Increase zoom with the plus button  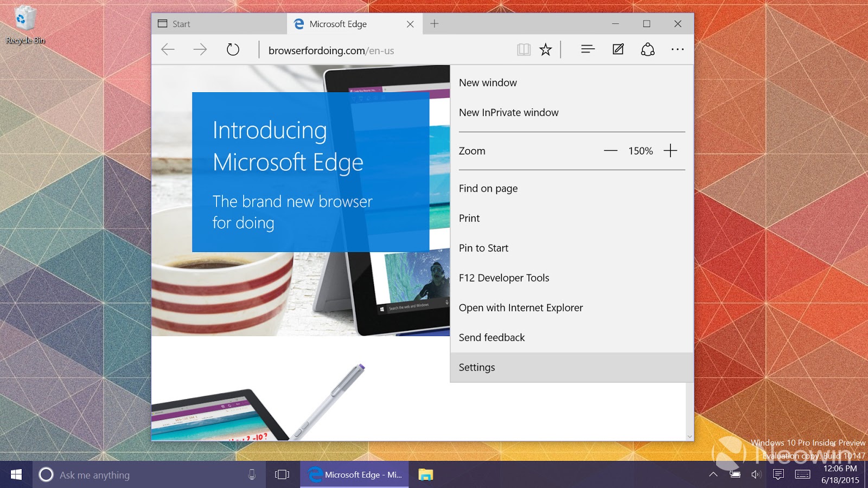(671, 151)
